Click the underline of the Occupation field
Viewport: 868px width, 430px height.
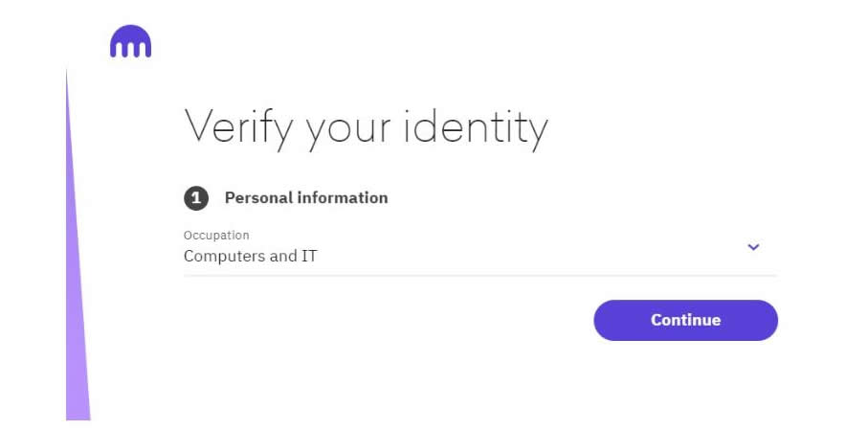pos(479,276)
